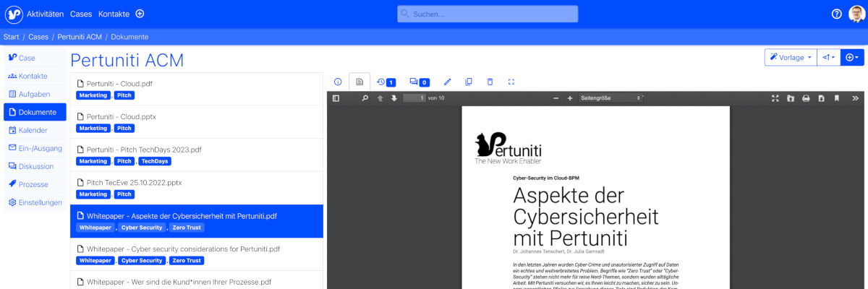Image resolution: width=868 pixels, height=289 pixels.
Task: Go to Pertuniti ACM breadcrumb
Action: [80, 36]
